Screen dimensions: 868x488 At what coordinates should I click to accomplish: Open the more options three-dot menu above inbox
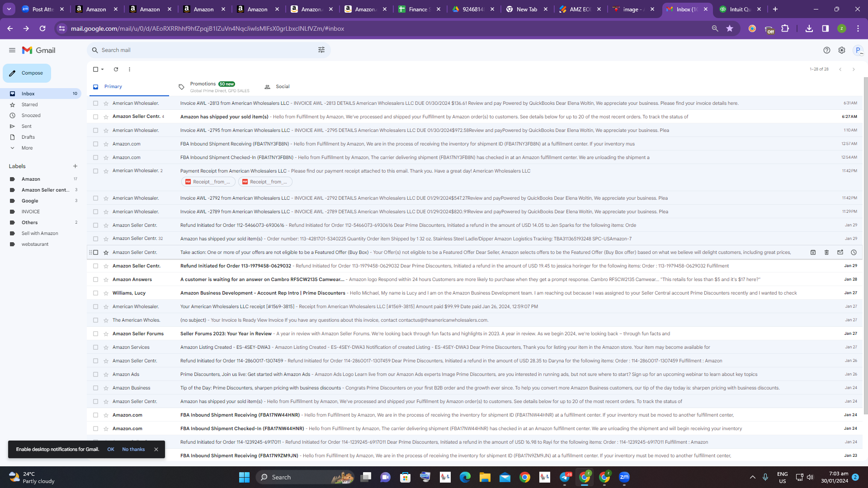tap(129, 69)
